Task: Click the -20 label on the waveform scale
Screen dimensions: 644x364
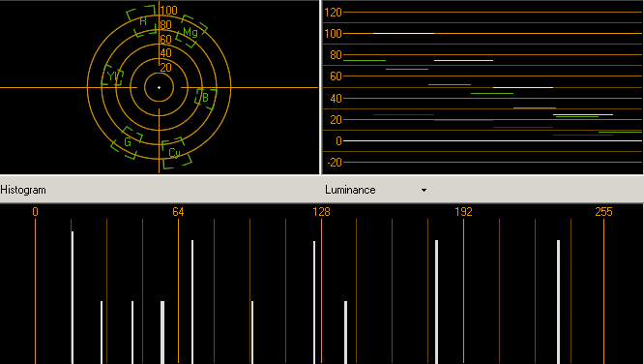Action: pyautogui.click(x=335, y=163)
